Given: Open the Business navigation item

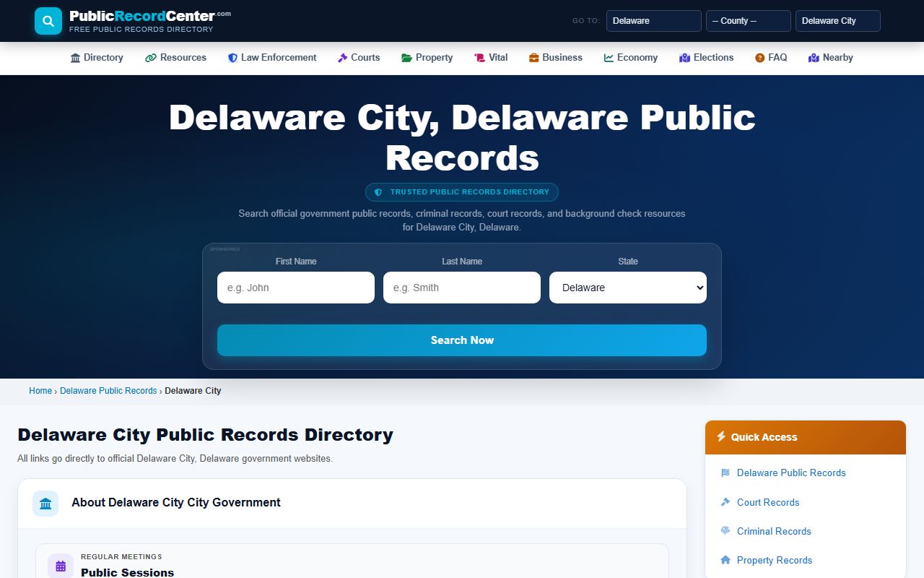Looking at the screenshot, I should pyautogui.click(x=556, y=58).
